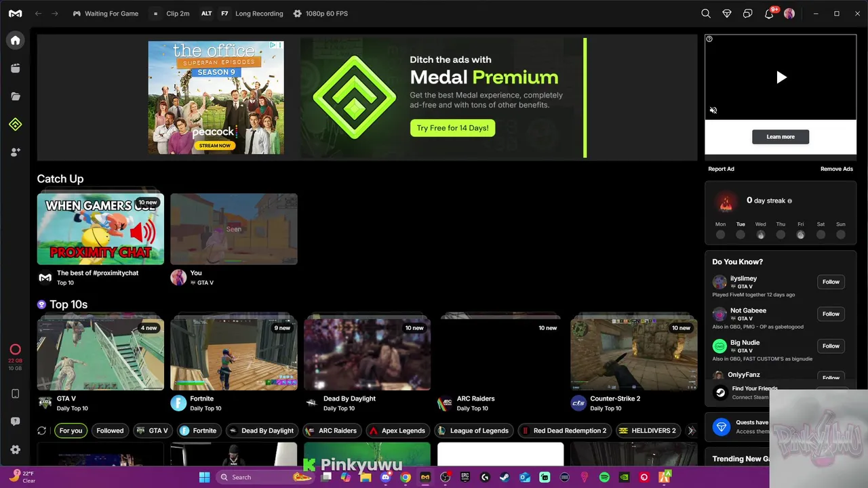Click the Remove Ads link
Viewport: 868px width, 488px height.
pyautogui.click(x=837, y=169)
